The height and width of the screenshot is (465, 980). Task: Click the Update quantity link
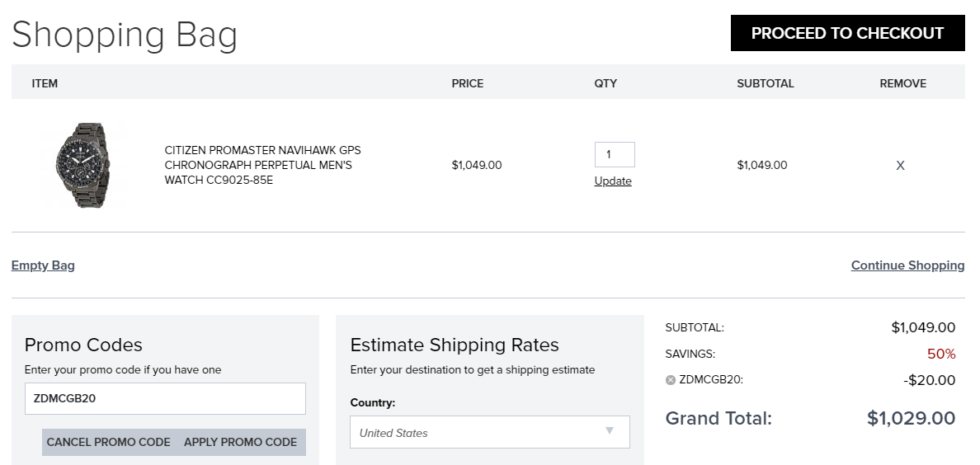(612, 181)
